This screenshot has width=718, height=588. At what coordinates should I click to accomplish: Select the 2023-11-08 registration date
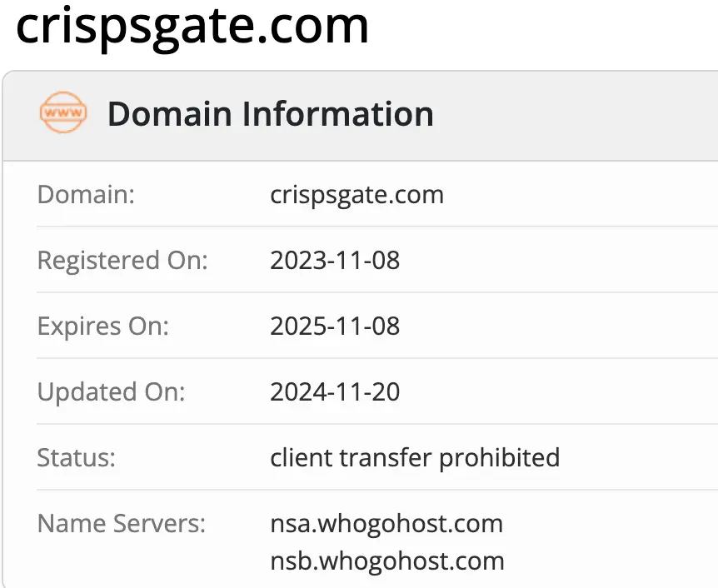pos(335,260)
